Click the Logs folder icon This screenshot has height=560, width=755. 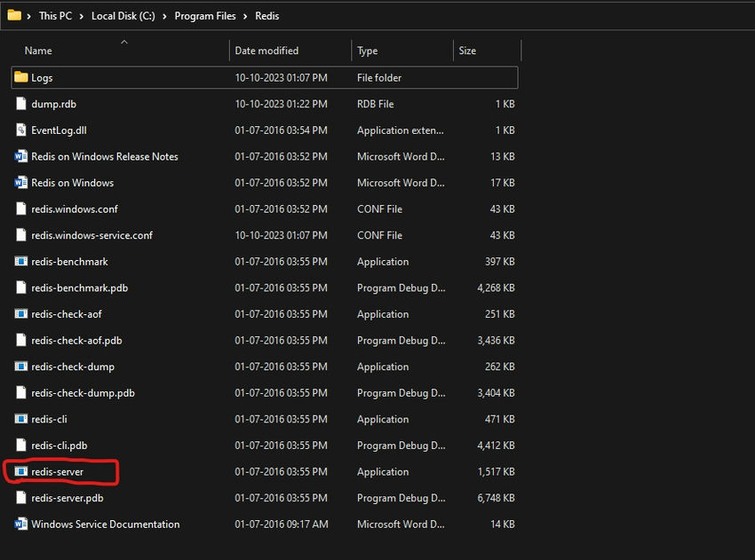coord(20,77)
